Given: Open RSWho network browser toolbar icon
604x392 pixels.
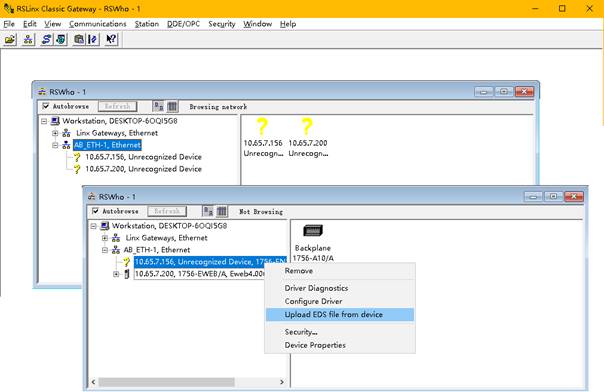Looking at the screenshot, I should (x=28, y=39).
